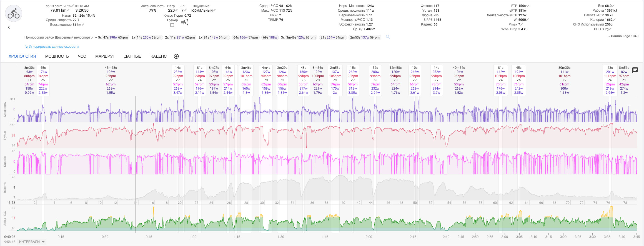Select the 12m58s 120w interval column
The height and width of the screenshot is (246, 644).
395,80
